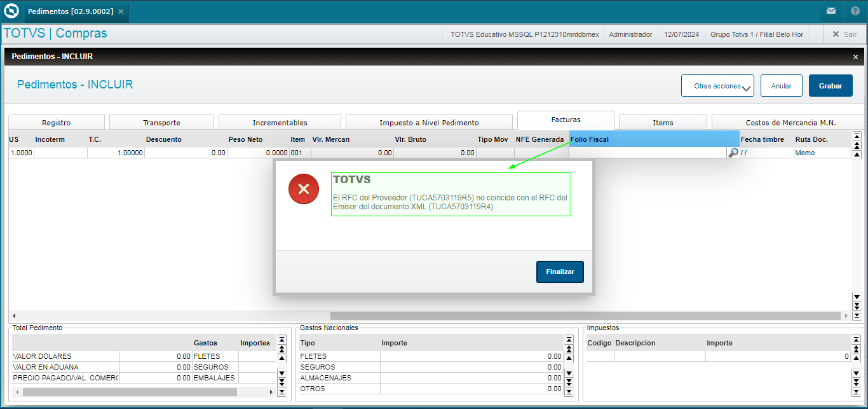Move up one line in Total Pedimento grid
This screenshot has width=868, height=409.
point(281,358)
